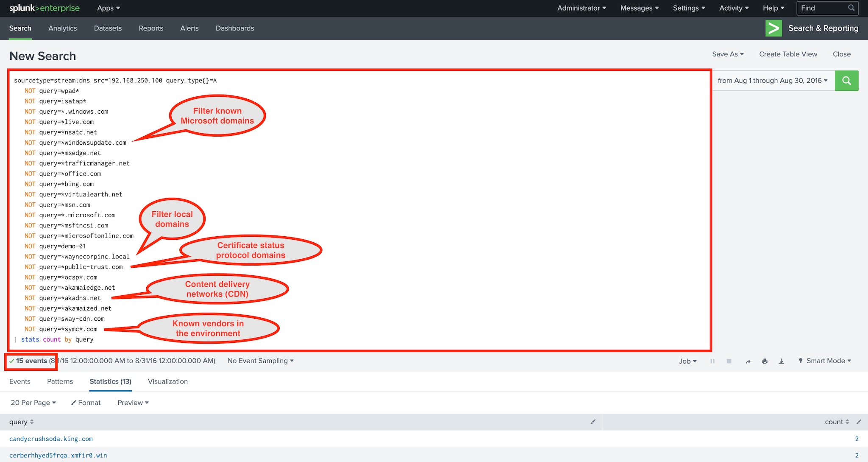Open the Administrator menu
Viewport: 868px width, 462px height.
[x=581, y=8]
